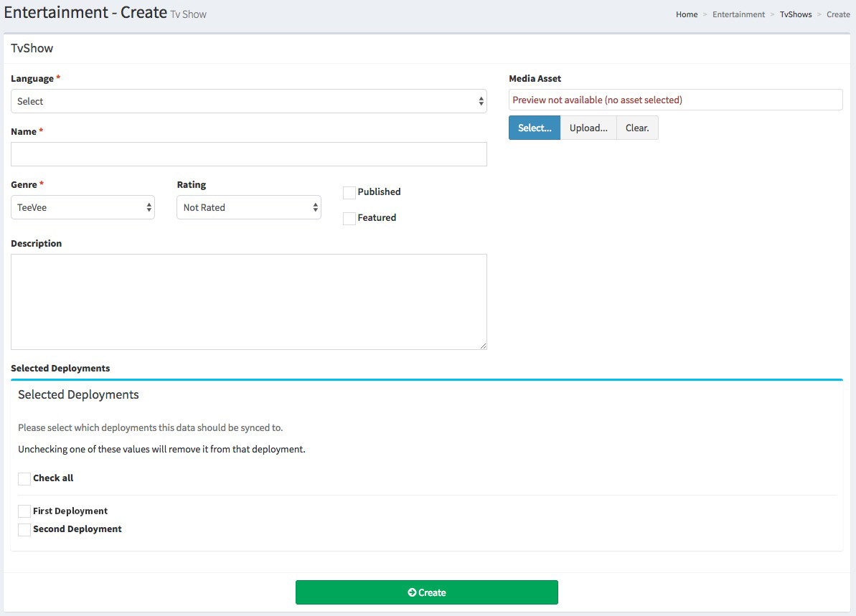This screenshot has height=616, width=856.
Task: Click into the Name text field
Action: [x=248, y=154]
